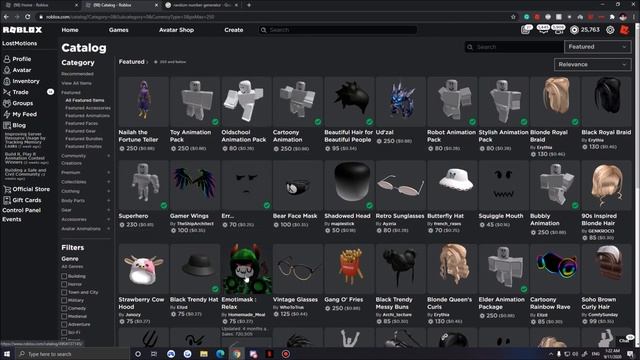Open the friends icon in the header
640x360 pixels.
pos(558,30)
